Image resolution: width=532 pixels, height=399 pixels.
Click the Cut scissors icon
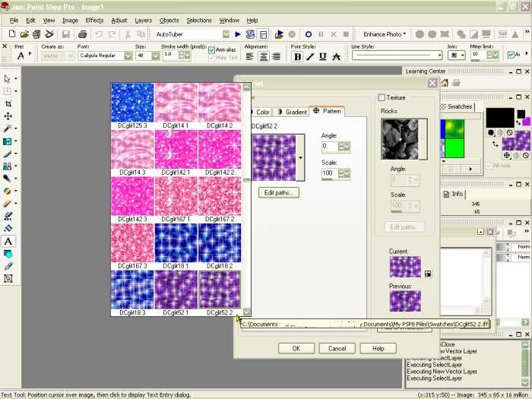pyautogui.click(x=128, y=34)
